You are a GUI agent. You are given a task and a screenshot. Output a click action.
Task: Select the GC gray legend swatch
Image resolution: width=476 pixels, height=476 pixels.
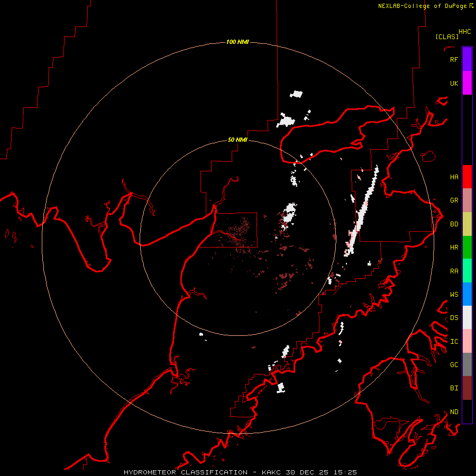tap(467, 364)
